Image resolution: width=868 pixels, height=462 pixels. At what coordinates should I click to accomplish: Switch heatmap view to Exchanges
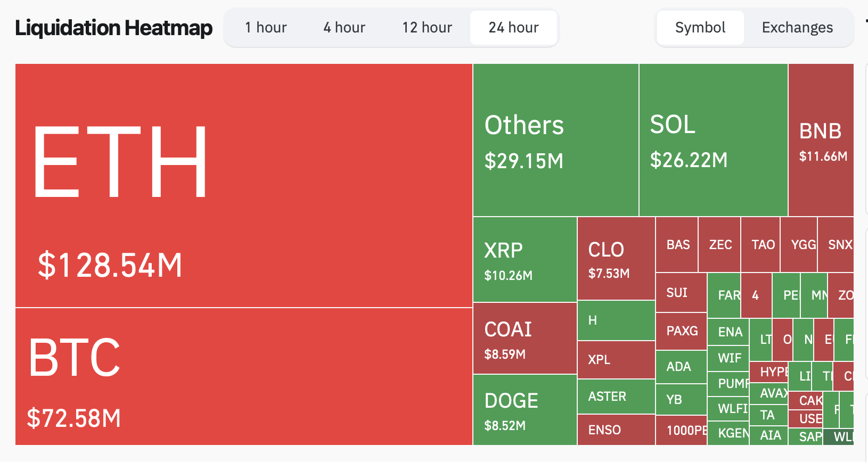(797, 28)
